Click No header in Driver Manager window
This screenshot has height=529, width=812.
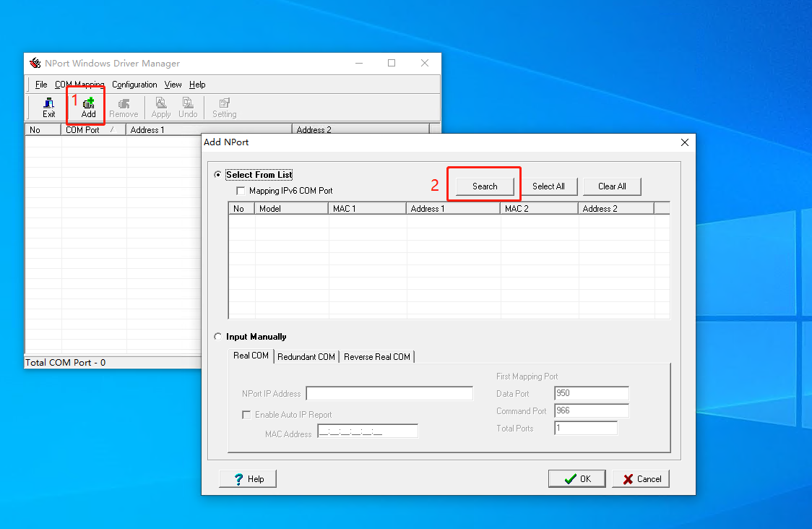coord(43,129)
